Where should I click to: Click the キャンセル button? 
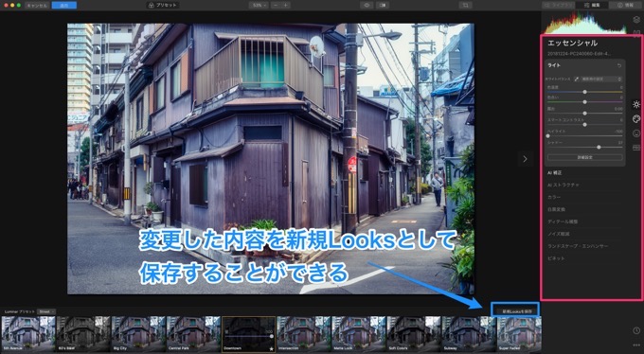pos(37,6)
